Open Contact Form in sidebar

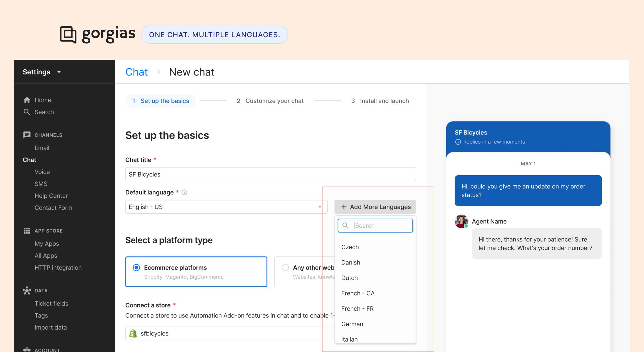(53, 208)
